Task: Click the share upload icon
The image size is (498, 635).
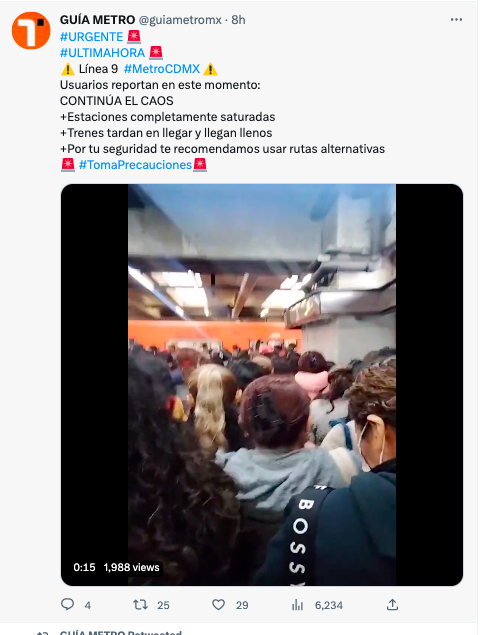Action: (392, 605)
